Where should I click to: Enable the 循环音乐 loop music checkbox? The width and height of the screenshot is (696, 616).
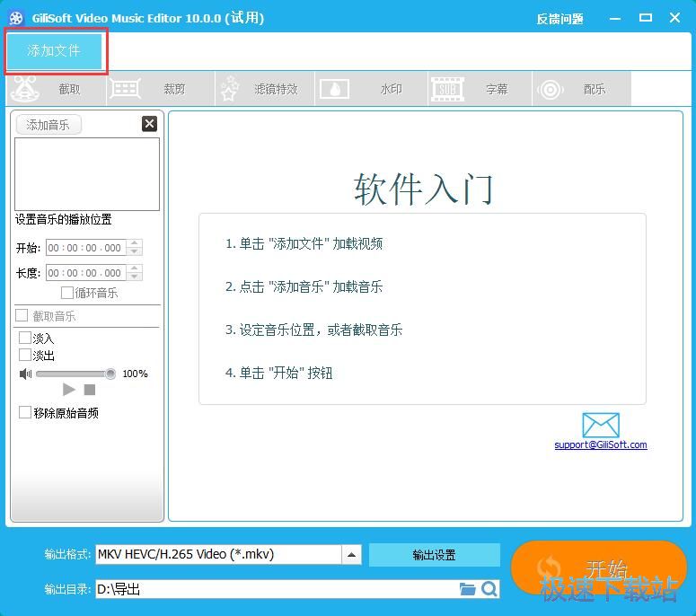coord(67,293)
